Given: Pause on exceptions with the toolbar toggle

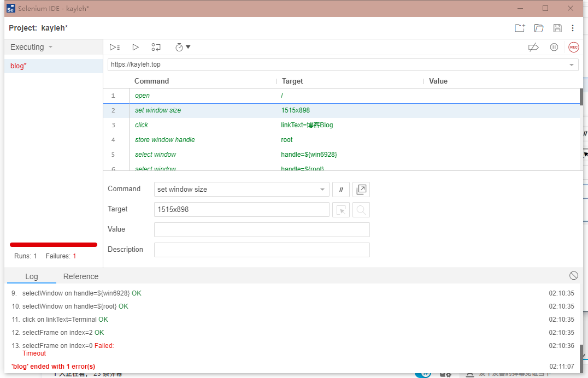Looking at the screenshot, I should (554, 47).
